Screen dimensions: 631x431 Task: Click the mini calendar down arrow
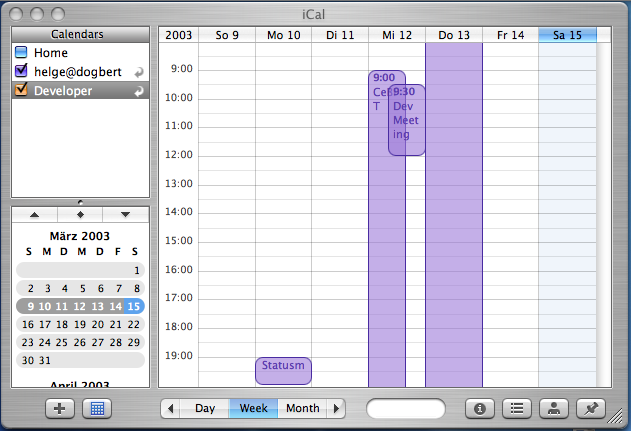click(x=126, y=215)
